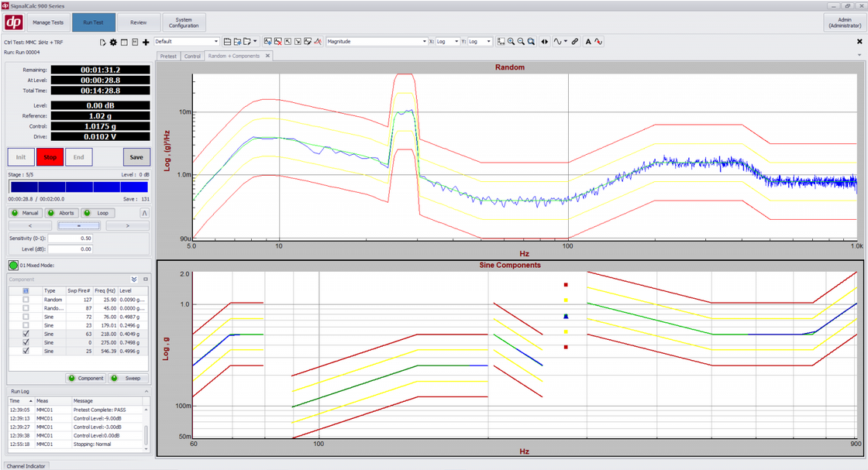The image size is (868, 470).
Task: Check the box for the 76.00 Hz Sine component
Action: click(x=26, y=317)
